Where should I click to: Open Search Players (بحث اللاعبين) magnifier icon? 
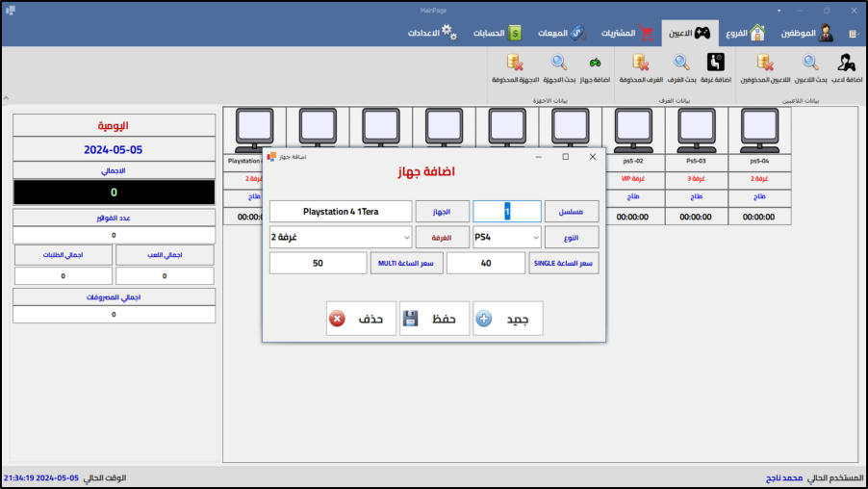[x=810, y=64]
